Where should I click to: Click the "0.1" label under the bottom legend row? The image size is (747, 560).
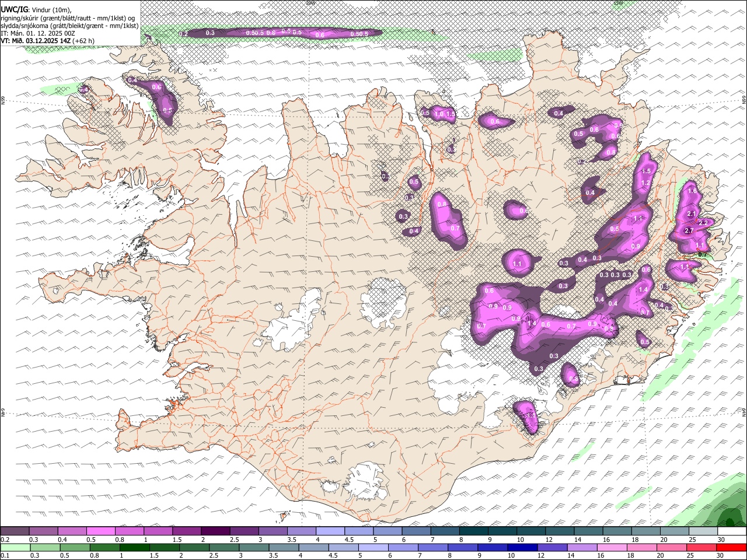(x=5, y=556)
